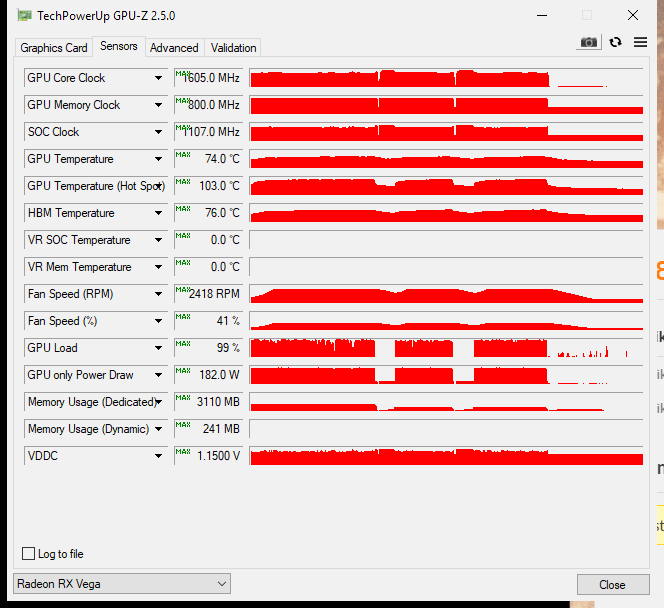Click the GPU Core Clock history graph
This screenshot has width=664, height=608.
tap(446, 78)
